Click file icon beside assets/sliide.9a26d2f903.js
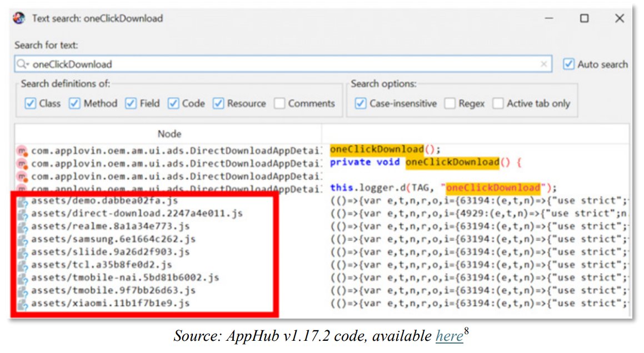This screenshot has height=353, width=644. click(x=22, y=253)
